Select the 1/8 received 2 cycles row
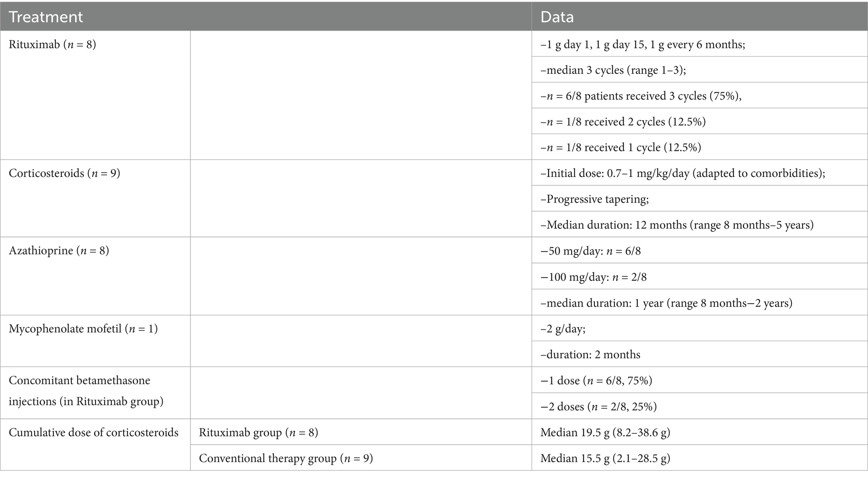868x478 pixels. click(x=623, y=122)
